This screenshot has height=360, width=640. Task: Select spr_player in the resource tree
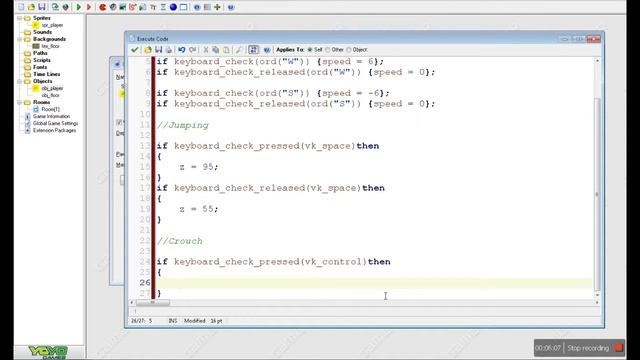pyautogui.click(x=52, y=25)
